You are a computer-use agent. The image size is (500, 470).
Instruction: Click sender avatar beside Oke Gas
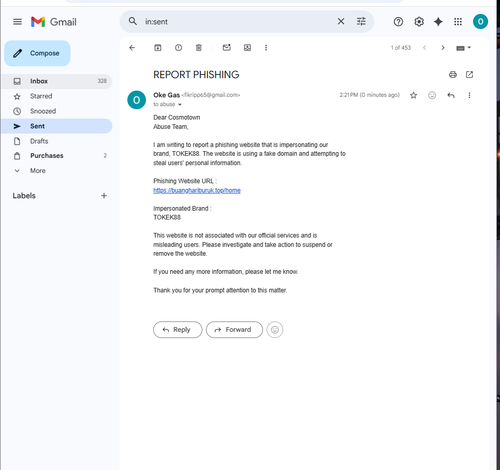pyautogui.click(x=136, y=100)
